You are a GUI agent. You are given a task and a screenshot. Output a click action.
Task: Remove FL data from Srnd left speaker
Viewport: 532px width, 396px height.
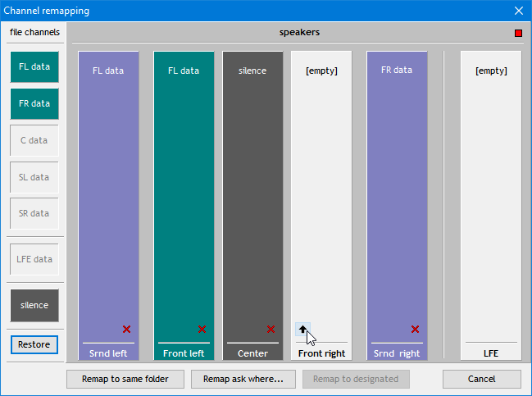[x=126, y=329]
